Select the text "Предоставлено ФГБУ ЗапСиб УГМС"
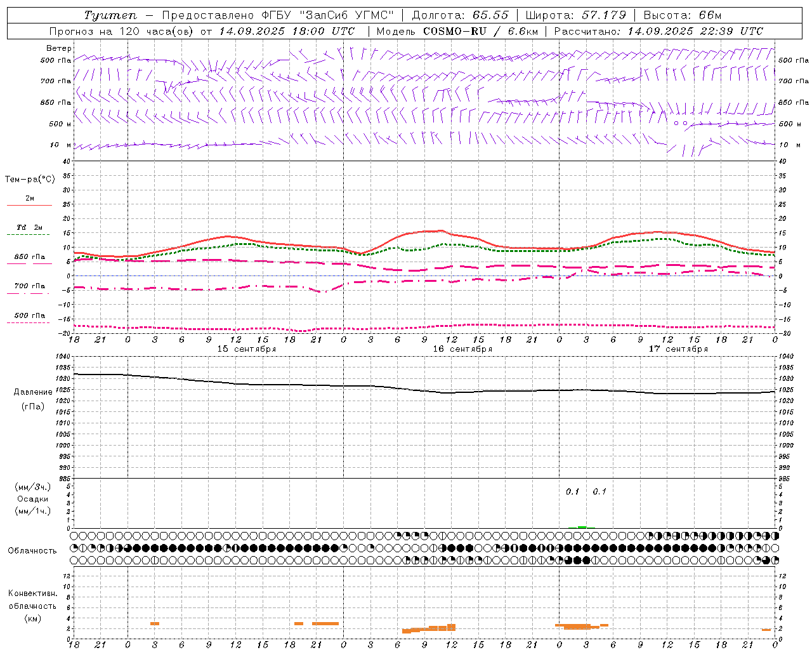Viewport: 812px width, 650px height. point(278,15)
